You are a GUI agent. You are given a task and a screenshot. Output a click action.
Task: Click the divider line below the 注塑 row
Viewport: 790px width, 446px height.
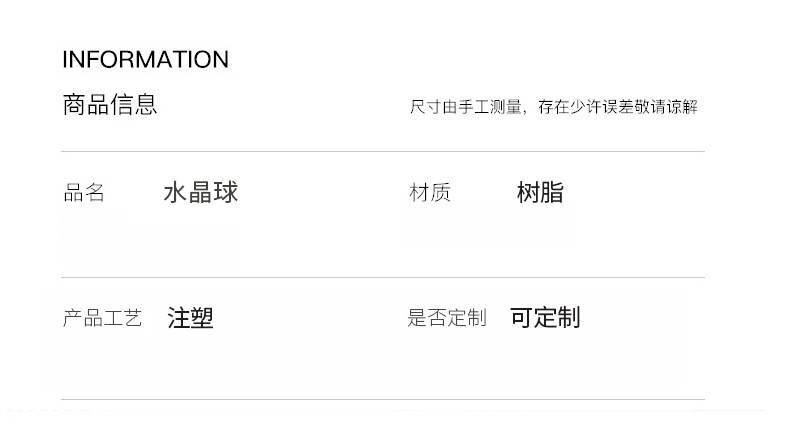point(383,400)
